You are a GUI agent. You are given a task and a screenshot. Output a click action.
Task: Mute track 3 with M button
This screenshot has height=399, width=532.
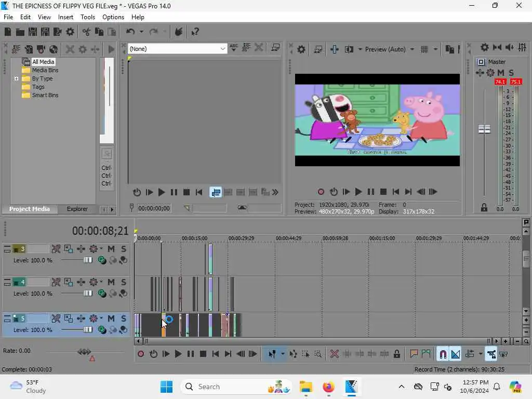point(111,249)
